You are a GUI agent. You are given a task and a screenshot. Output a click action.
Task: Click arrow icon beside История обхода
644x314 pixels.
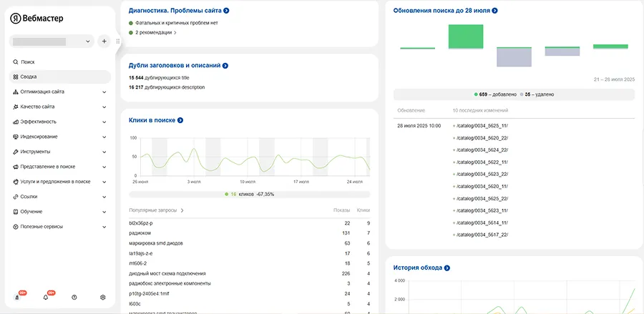[x=447, y=268]
